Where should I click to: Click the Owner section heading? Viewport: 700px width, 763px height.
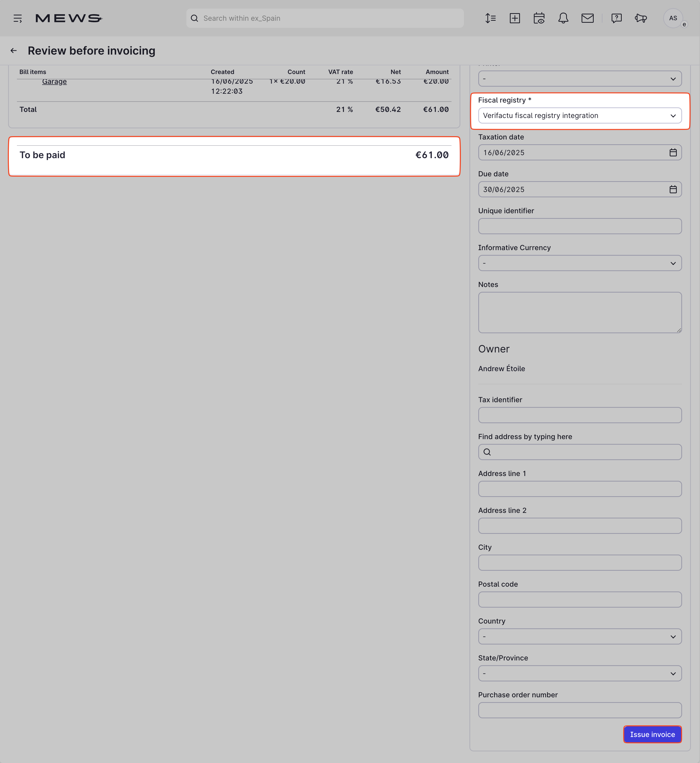tap(493, 349)
